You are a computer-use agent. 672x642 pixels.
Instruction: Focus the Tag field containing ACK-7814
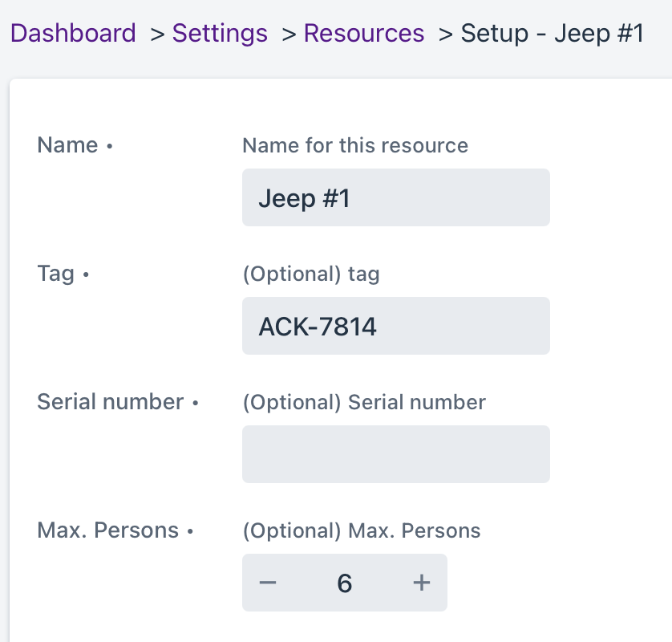tap(396, 326)
